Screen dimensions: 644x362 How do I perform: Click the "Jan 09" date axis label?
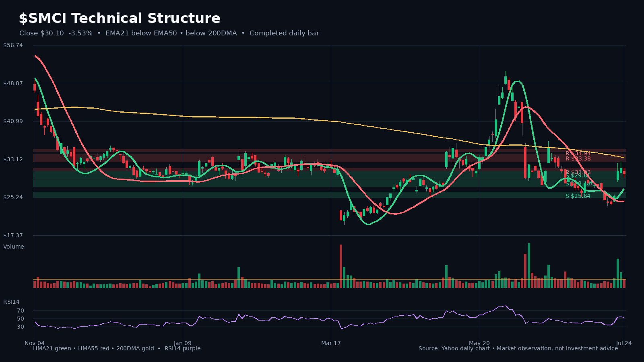click(183, 343)
